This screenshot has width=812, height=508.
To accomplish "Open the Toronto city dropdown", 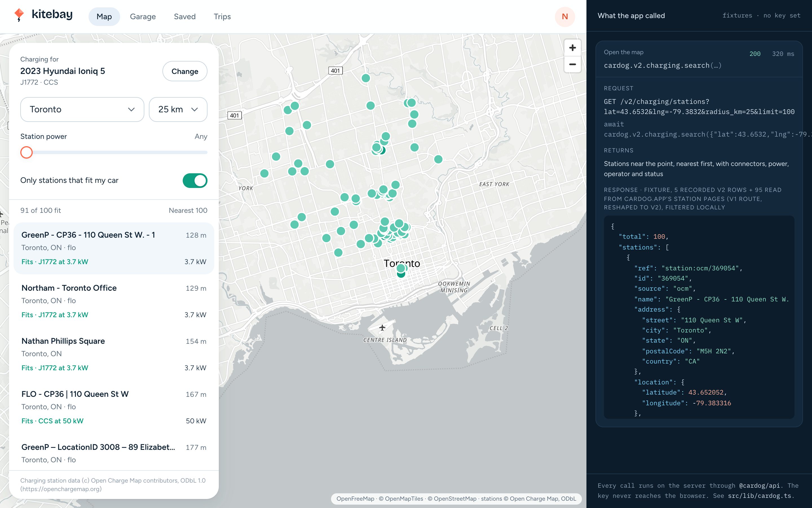I will [82, 109].
